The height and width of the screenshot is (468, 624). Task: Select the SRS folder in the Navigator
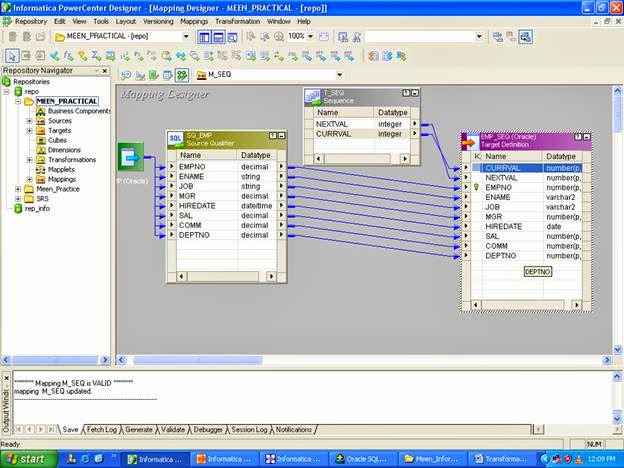click(x=42, y=199)
